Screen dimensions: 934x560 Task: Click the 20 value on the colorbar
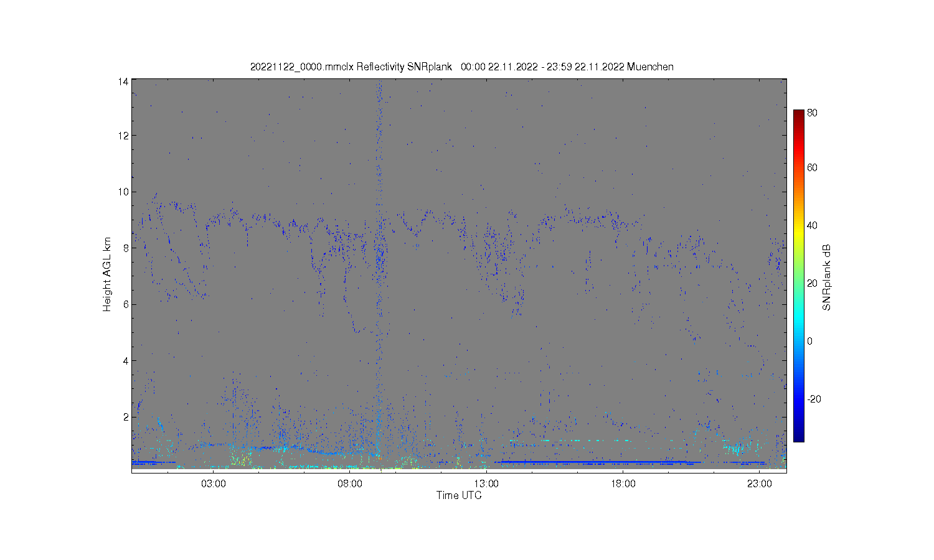(813, 283)
